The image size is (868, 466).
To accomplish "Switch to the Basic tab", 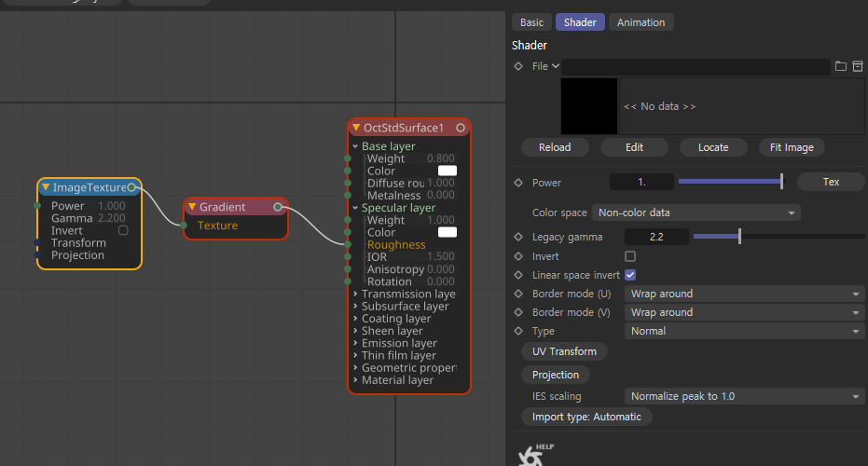I will pyautogui.click(x=531, y=22).
